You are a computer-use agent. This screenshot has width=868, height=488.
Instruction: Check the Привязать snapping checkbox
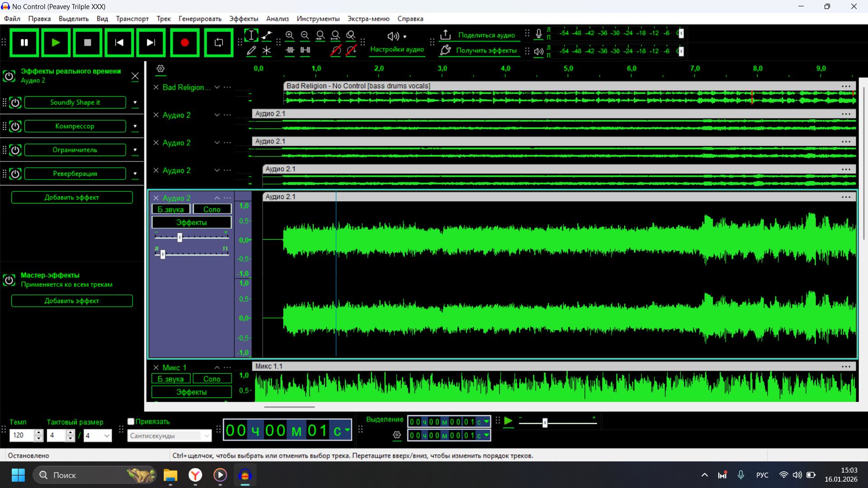click(131, 422)
